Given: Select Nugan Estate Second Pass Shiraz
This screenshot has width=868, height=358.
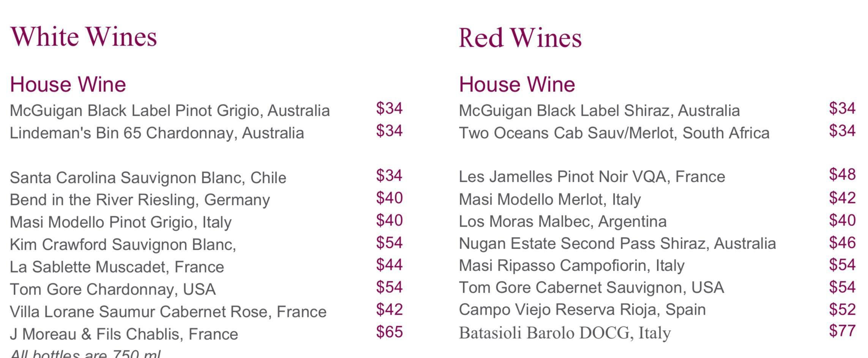Looking at the screenshot, I should [x=617, y=244].
